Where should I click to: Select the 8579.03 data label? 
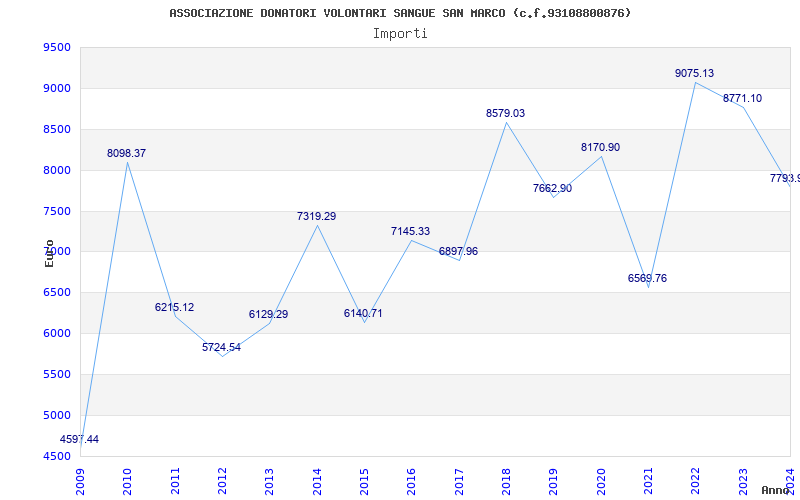pos(505,114)
